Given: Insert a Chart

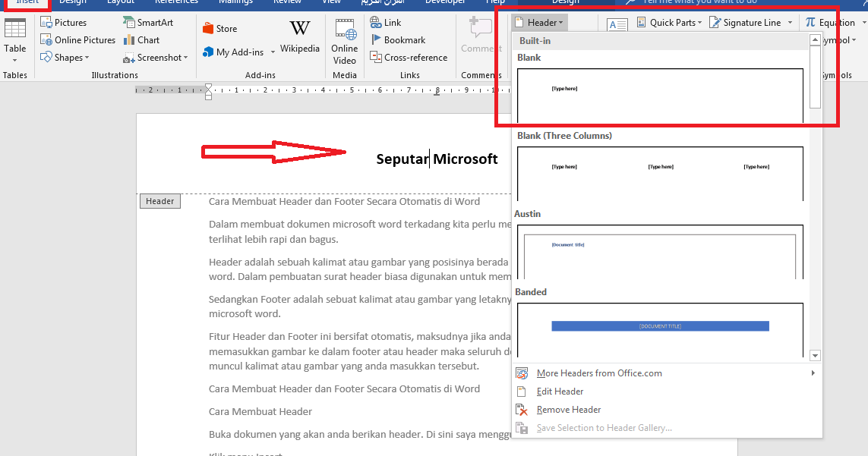Looking at the screenshot, I should click(142, 40).
